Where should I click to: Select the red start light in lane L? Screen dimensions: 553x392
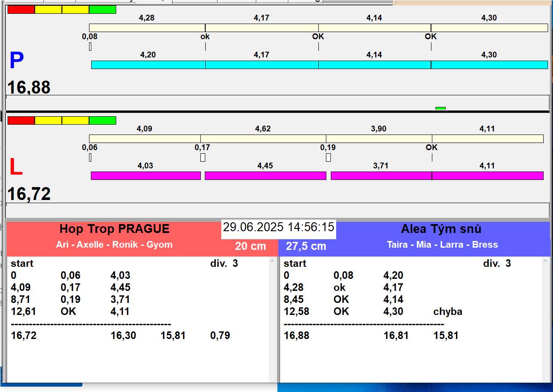click(x=21, y=120)
